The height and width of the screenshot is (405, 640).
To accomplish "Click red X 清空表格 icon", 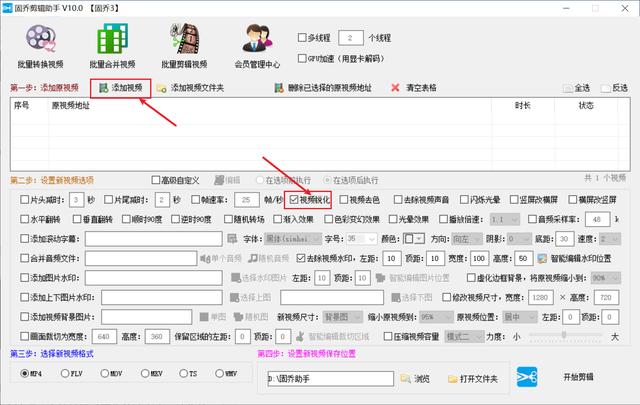I will click(395, 88).
